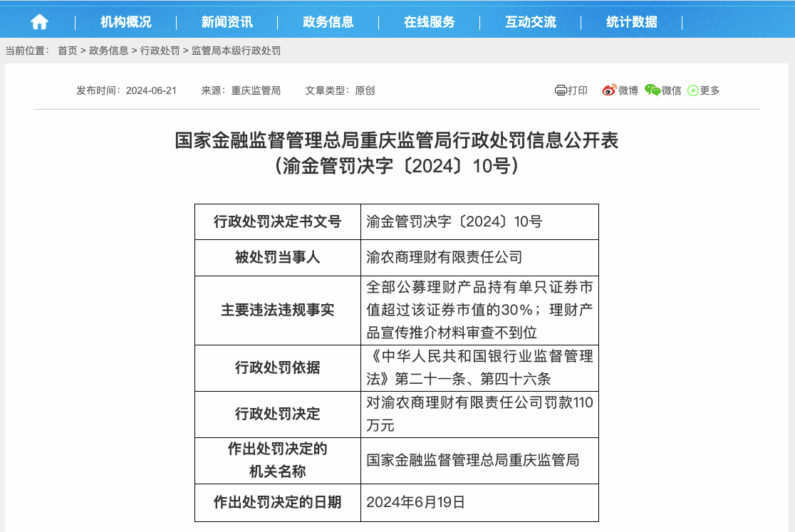Select the publish date 2024-06-21 text

coord(151,90)
